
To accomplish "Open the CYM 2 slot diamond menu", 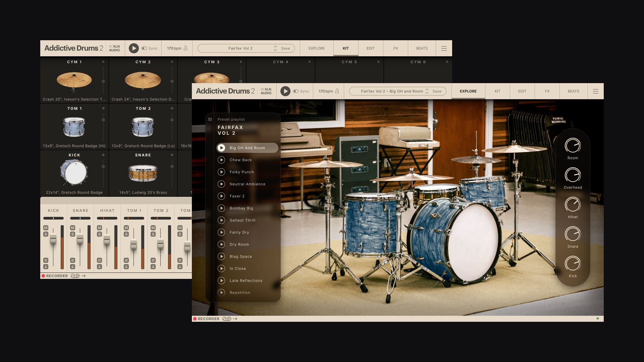I will pos(172,62).
